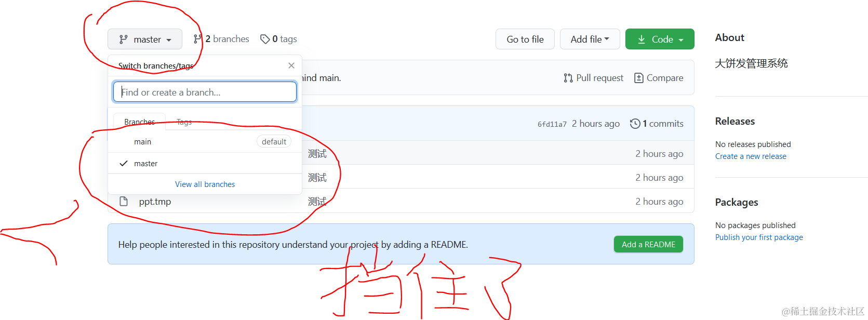Screen dimensions: 868x320
Task: Click the checkmark icon next to master
Action: (x=124, y=163)
